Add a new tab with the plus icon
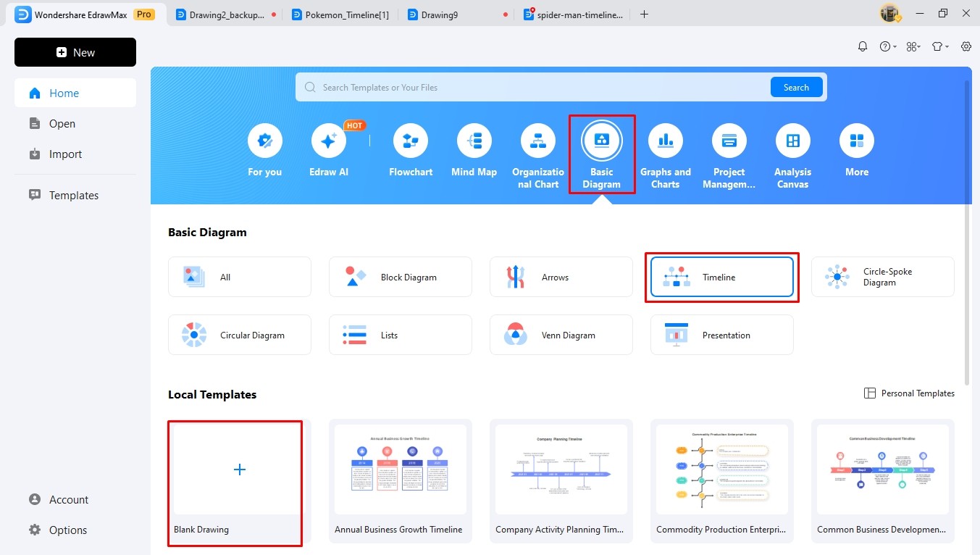The width and height of the screenshot is (980, 555). tap(644, 14)
